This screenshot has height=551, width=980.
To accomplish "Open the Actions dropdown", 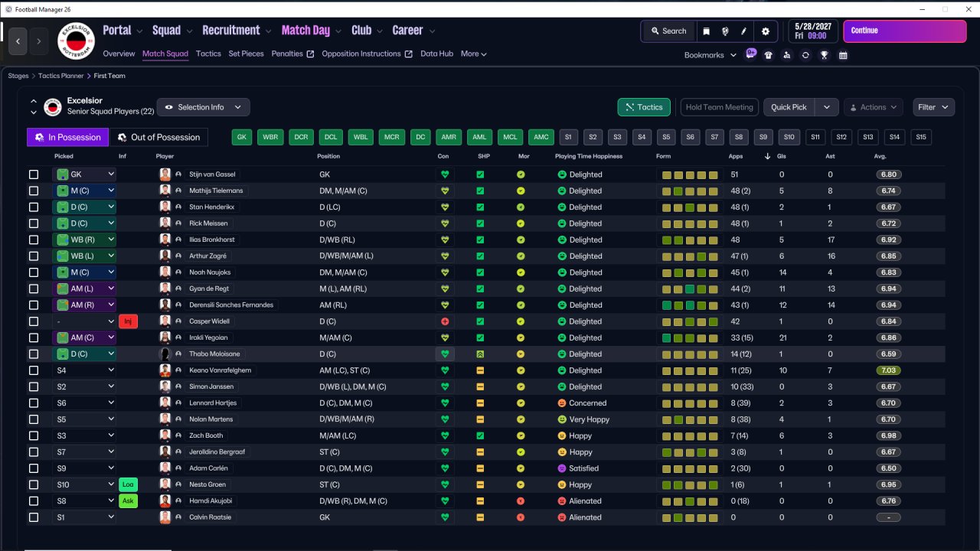I will (x=874, y=107).
